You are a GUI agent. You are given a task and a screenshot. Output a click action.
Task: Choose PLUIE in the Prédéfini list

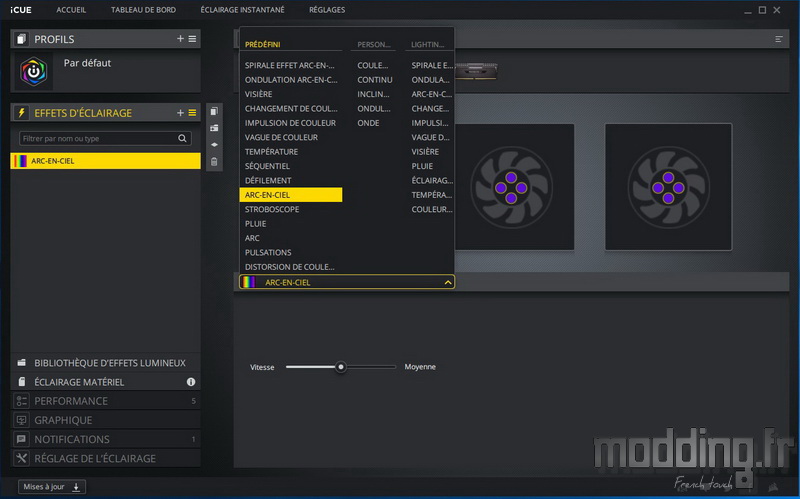[256, 223]
